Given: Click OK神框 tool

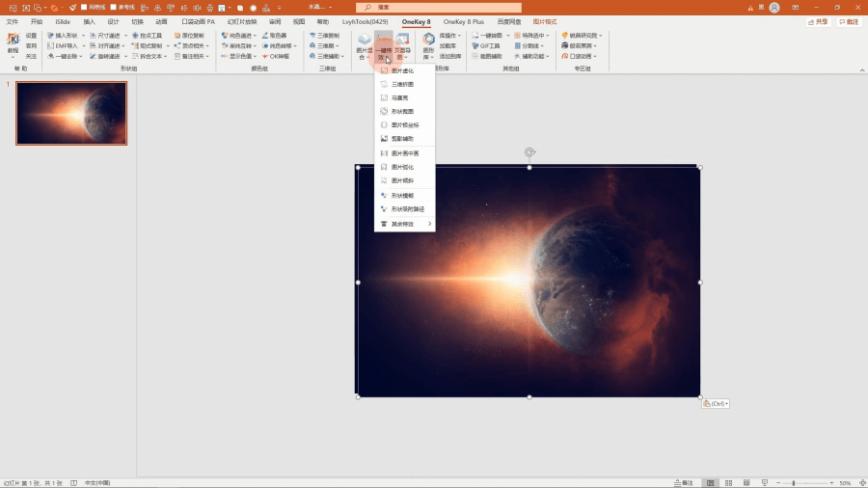Looking at the screenshot, I should click(275, 57).
